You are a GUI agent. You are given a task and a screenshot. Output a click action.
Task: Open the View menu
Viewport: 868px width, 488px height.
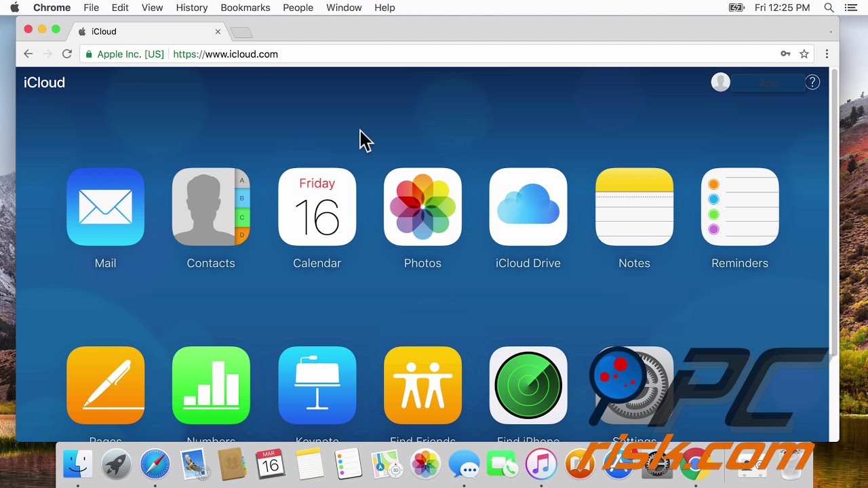pos(152,7)
